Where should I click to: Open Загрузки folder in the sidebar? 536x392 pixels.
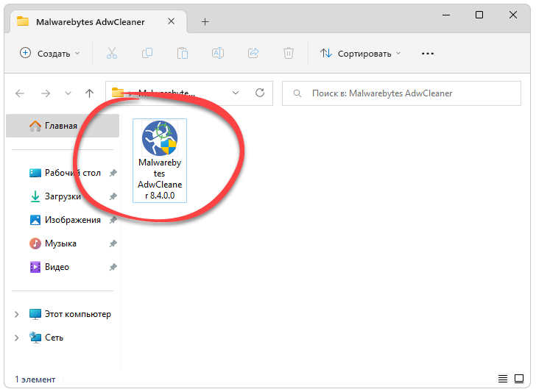pos(63,196)
